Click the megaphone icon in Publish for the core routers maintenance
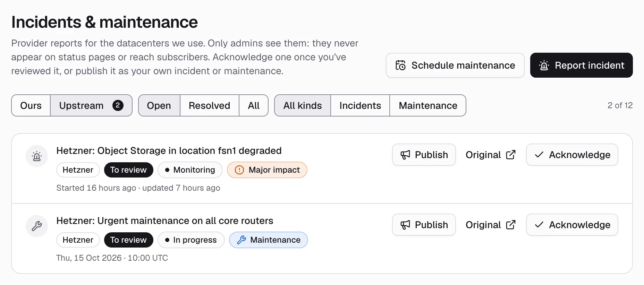 pos(405,225)
